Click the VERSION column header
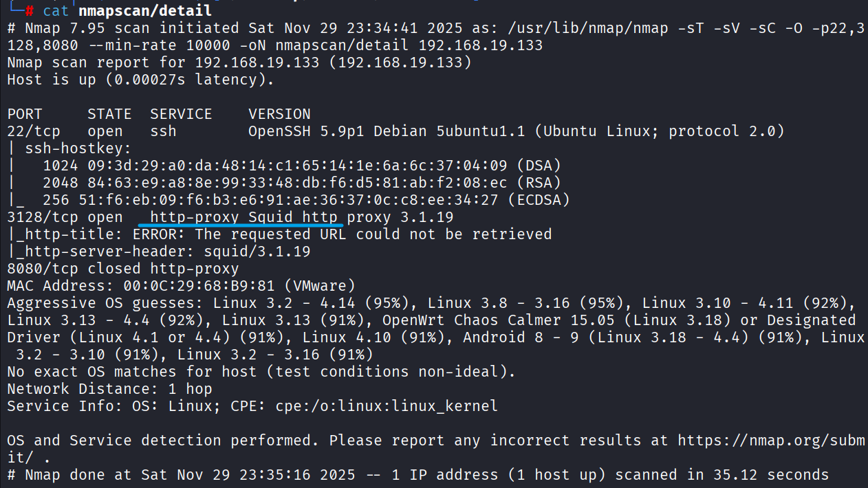 tap(279, 114)
